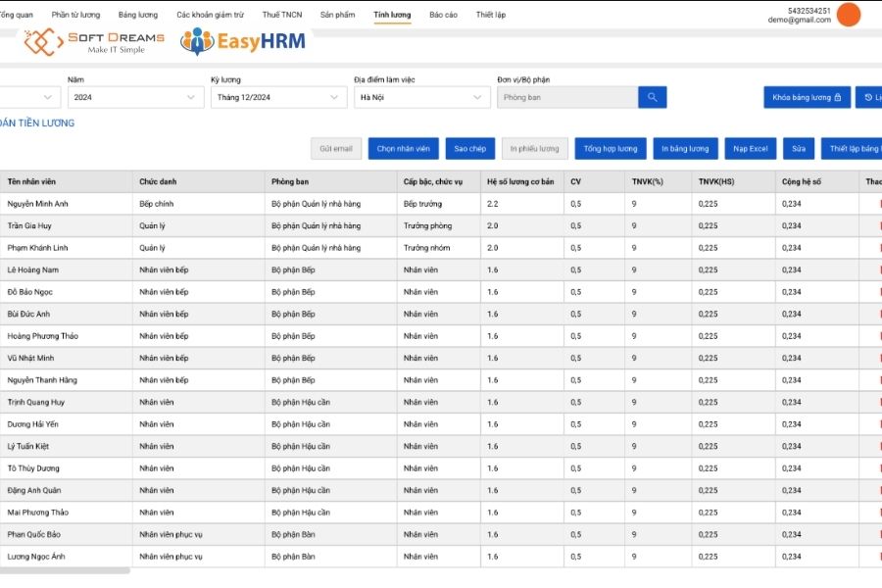Open the Sản phẩm menu

click(x=337, y=15)
